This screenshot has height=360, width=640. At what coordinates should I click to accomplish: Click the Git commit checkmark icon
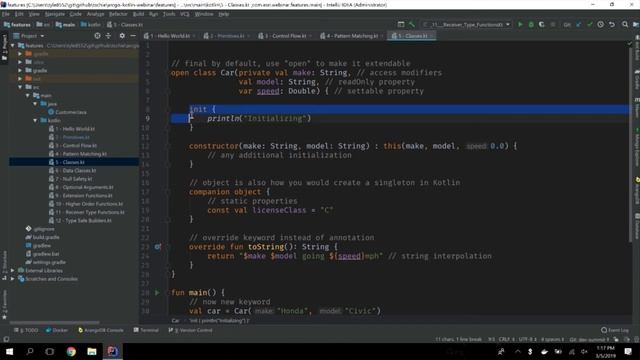[x=589, y=24]
